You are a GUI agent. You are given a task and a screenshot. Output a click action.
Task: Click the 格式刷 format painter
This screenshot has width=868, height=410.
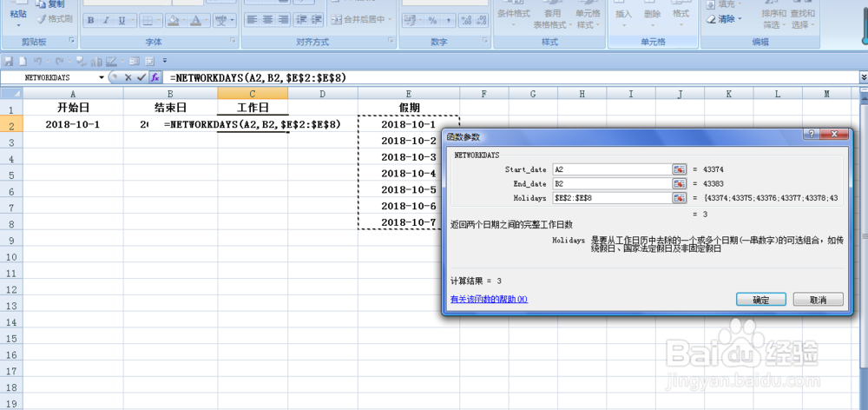(x=54, y=19)
